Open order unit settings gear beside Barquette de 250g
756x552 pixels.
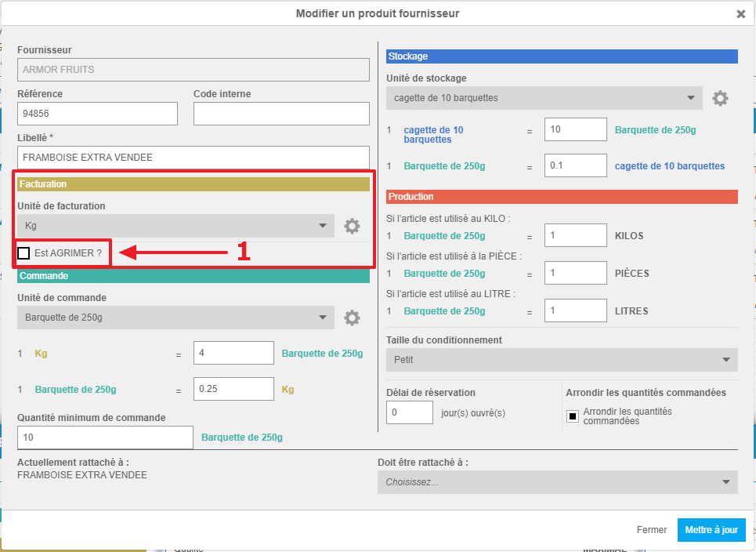352,318
